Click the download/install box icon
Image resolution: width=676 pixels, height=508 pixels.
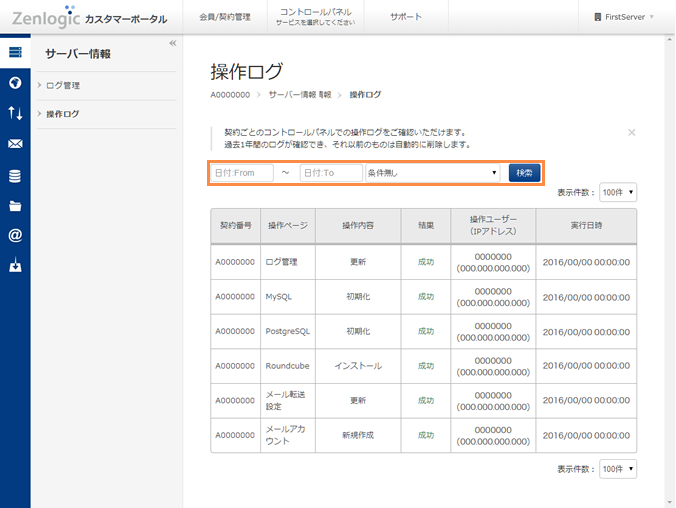click(x=15, y=267)
